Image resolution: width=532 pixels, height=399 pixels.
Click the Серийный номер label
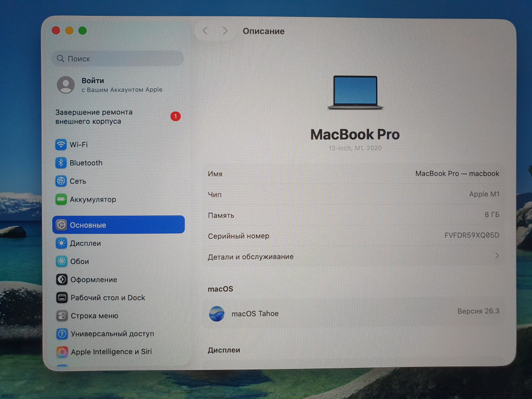238,236
